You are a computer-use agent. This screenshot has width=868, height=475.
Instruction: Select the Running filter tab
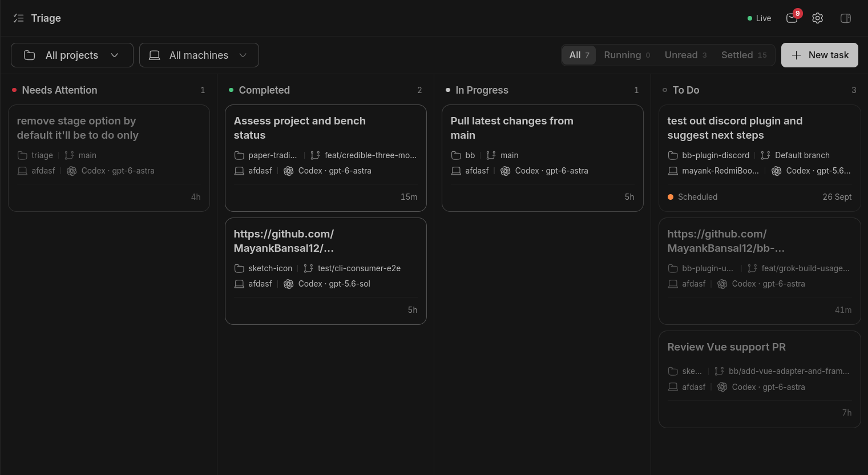click(627, 55)
